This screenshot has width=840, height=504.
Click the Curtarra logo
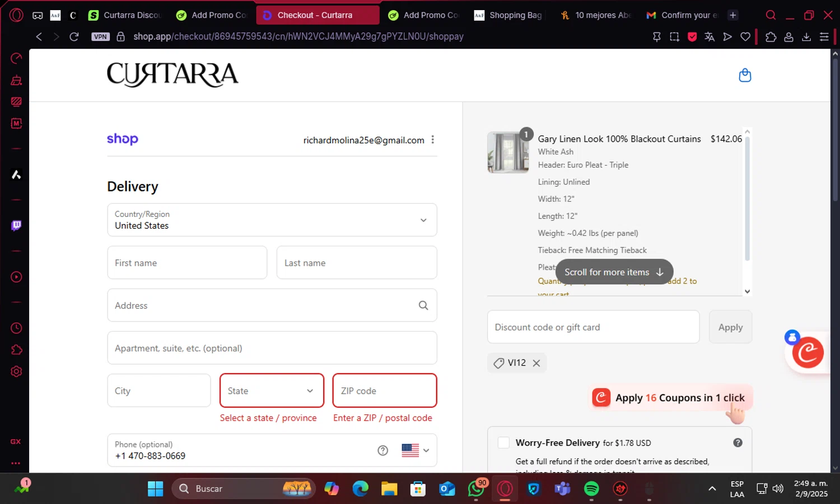click(172, 74)
